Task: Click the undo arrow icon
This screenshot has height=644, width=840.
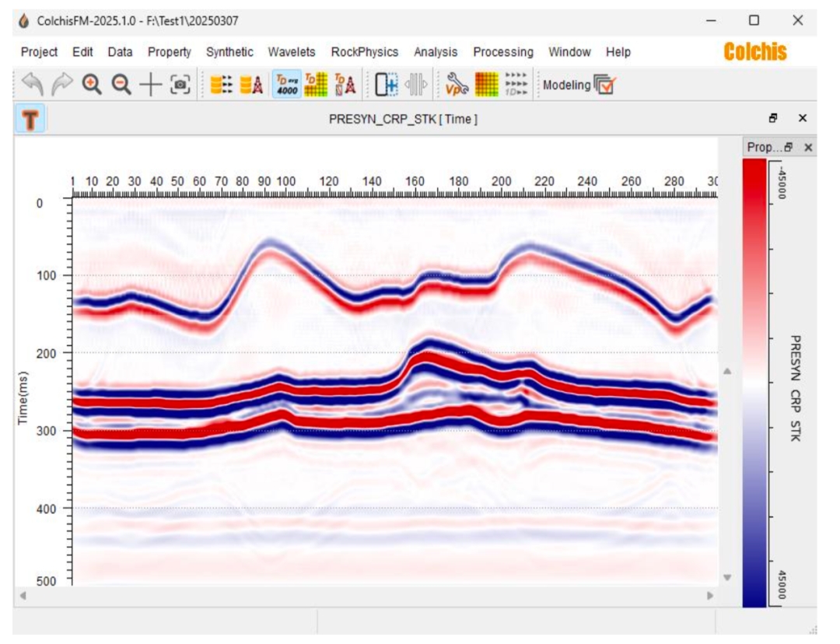Action: [33, 85]
